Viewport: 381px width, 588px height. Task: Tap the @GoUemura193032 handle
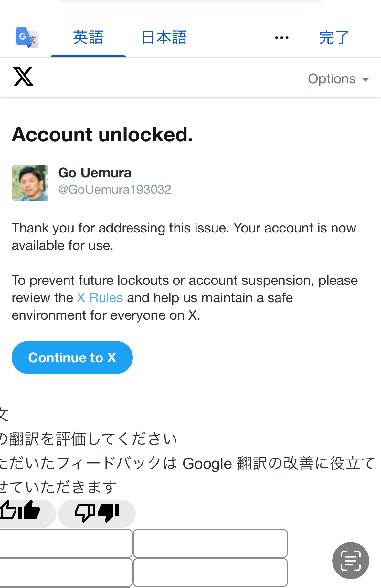pyautogui.click(x=115, y=190)
